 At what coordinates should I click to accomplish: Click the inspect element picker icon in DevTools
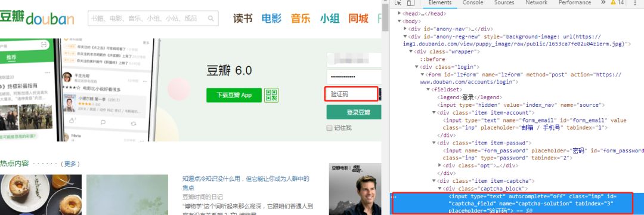point(397,2)
